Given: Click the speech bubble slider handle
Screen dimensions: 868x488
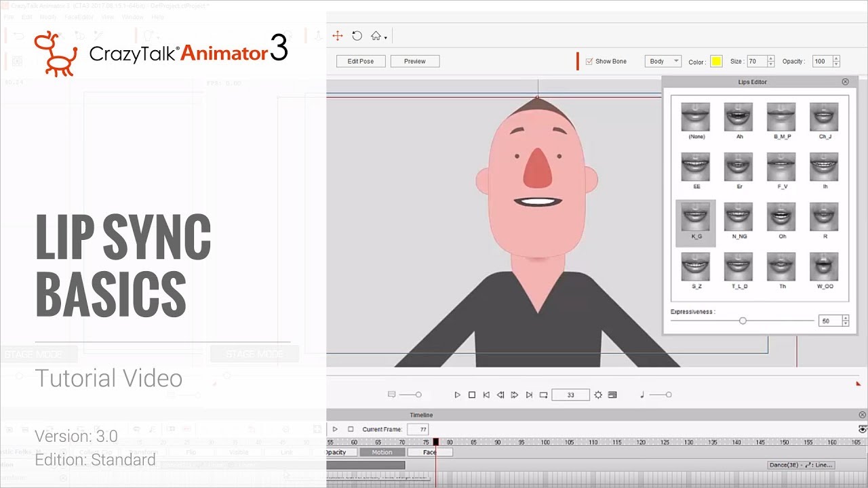Looking at the screenshot, I should point(418,394).
